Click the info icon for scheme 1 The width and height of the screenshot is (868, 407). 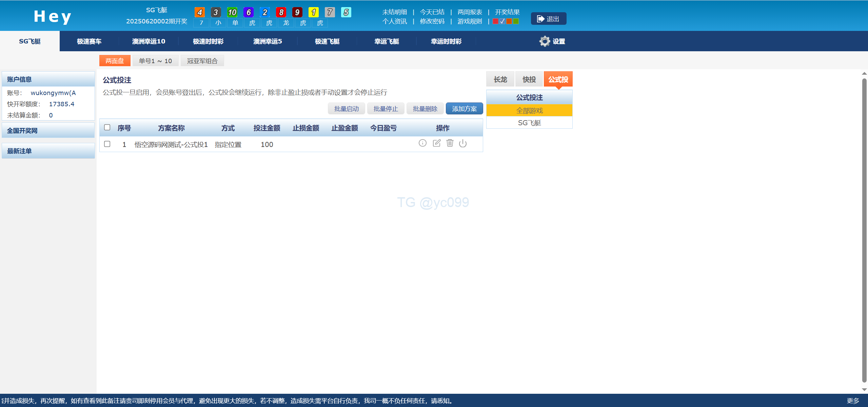422,143
